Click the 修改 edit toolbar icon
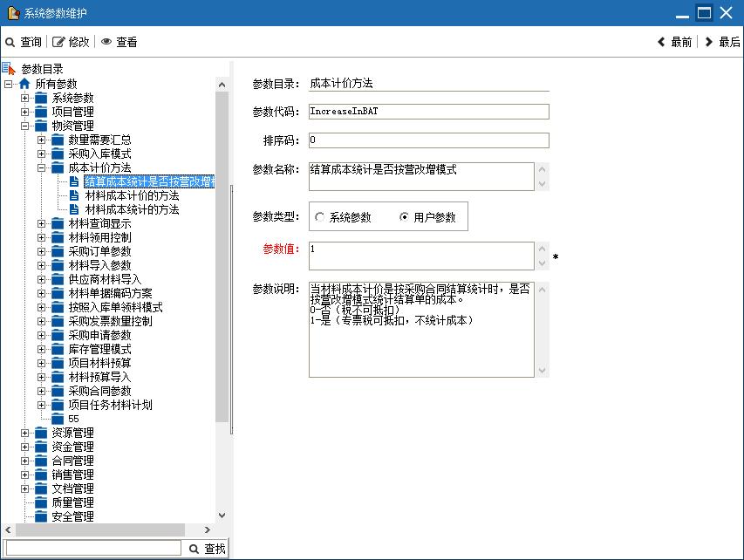The height and width of the screenshot is (560, 744). click(x=59, y=42)
